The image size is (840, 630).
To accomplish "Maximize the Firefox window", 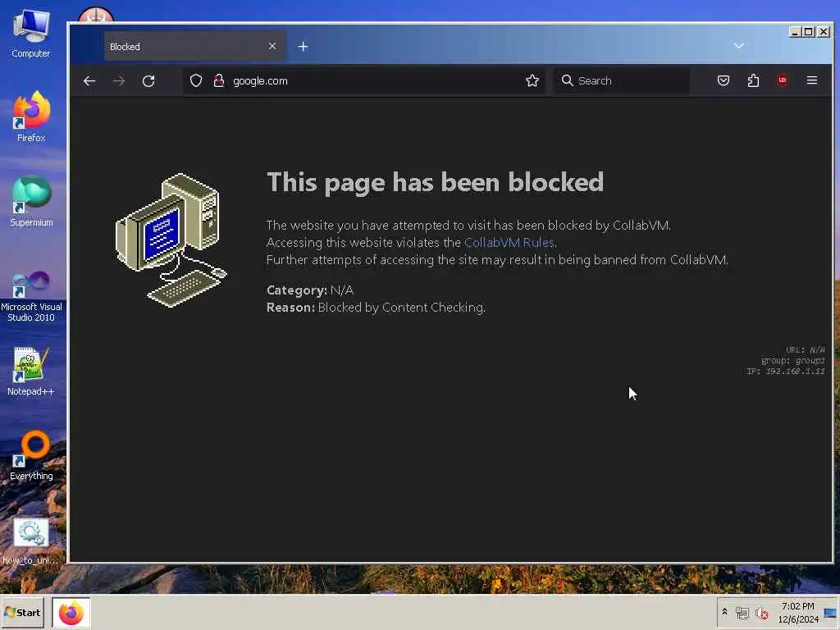I will pyautogui.click(x=809, y=32).
